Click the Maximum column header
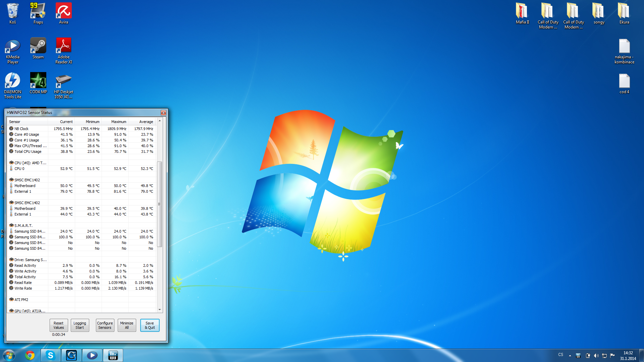The image size is (644, 362). (x=115, y=122)
